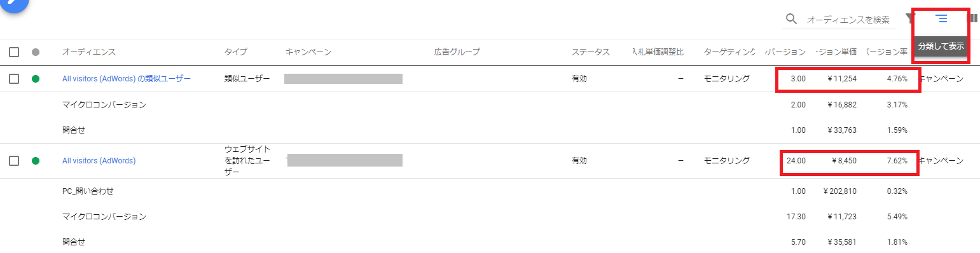Focus the オーディエンスを検索 search field
The width and height of the screenshot is (980, 253).
(x=849, y=20)
